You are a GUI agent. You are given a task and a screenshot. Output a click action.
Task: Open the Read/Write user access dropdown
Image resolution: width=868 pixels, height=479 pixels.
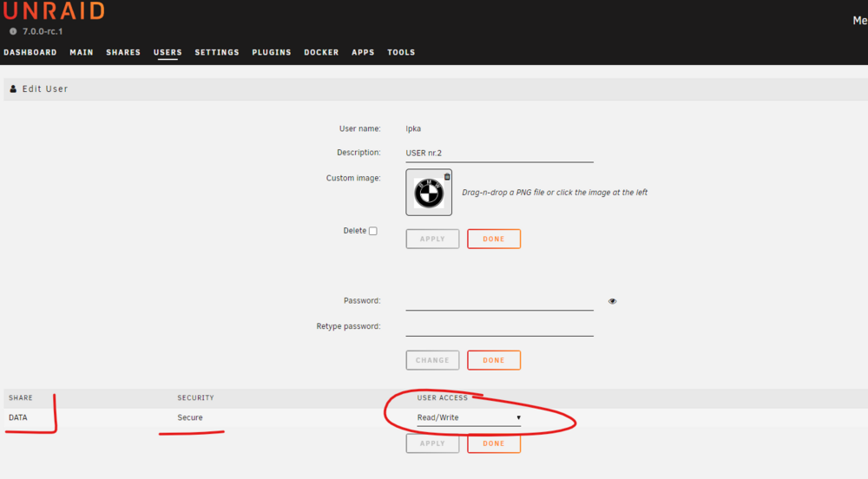[469, 417]
